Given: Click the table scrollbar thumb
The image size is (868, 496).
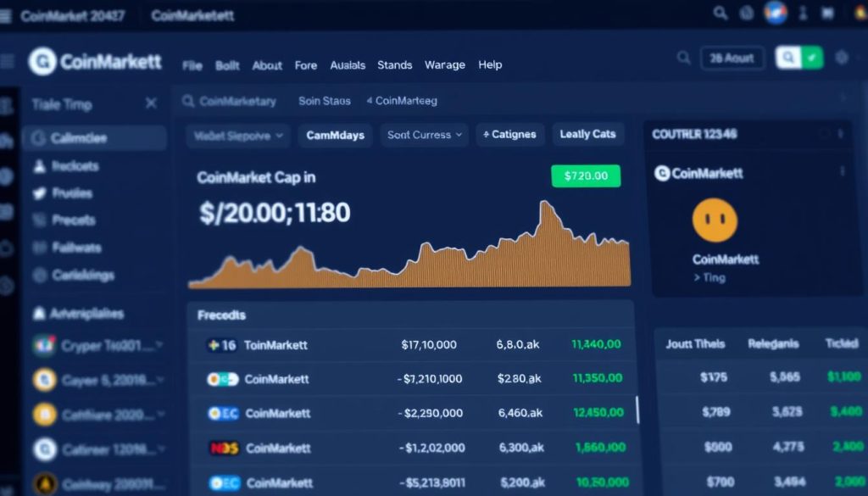Looking at the screenshot, I should coord(637,410).
